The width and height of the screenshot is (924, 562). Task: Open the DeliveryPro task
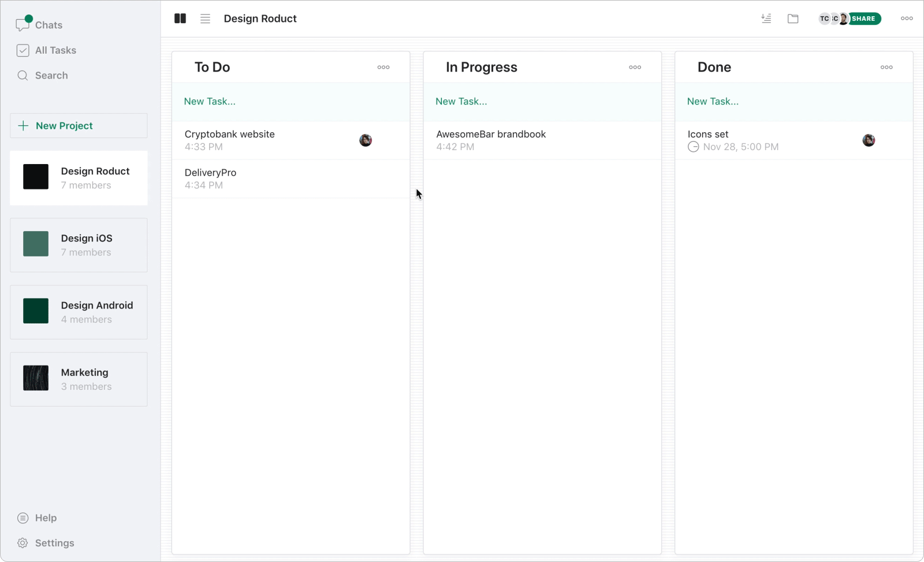point(291,179)
